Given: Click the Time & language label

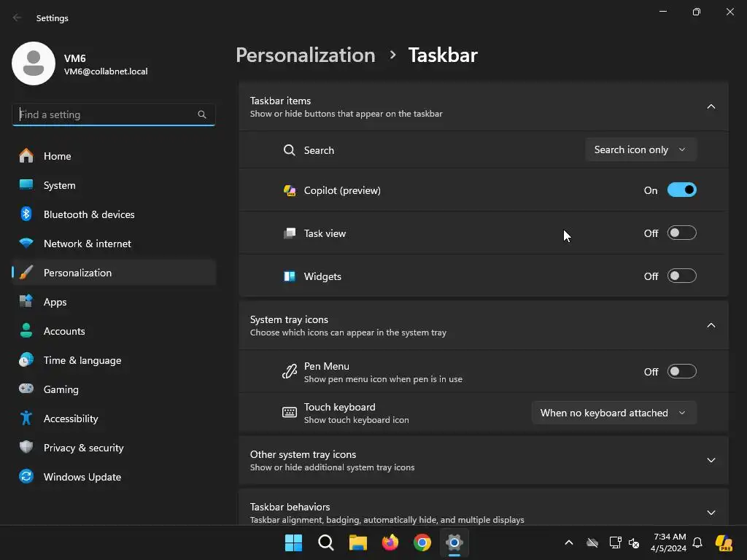Looking at the screenshot, I should click(x=82, y=360).
